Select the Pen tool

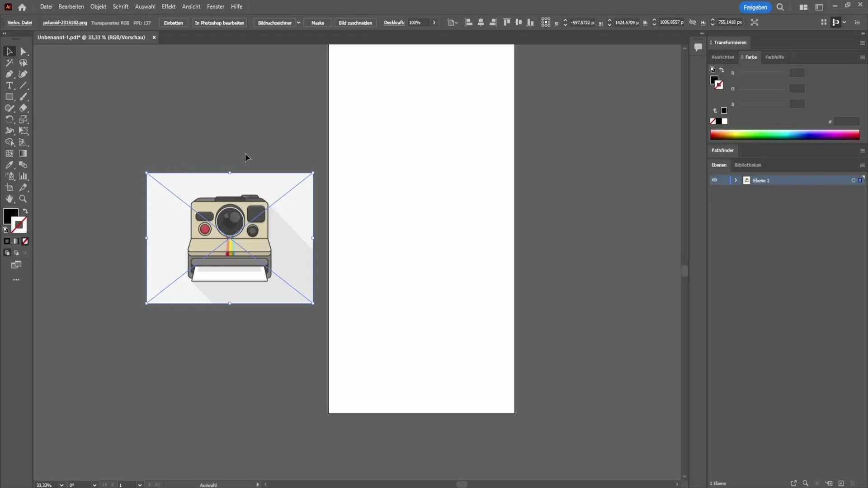9,74
